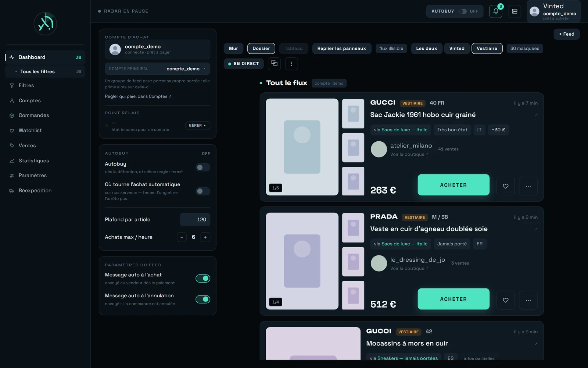Image resolution: width=588 pixels, height=368 pixels.
Task: Select the Vinted source filter
Action: pyautogui.click(x=457, y=49)
